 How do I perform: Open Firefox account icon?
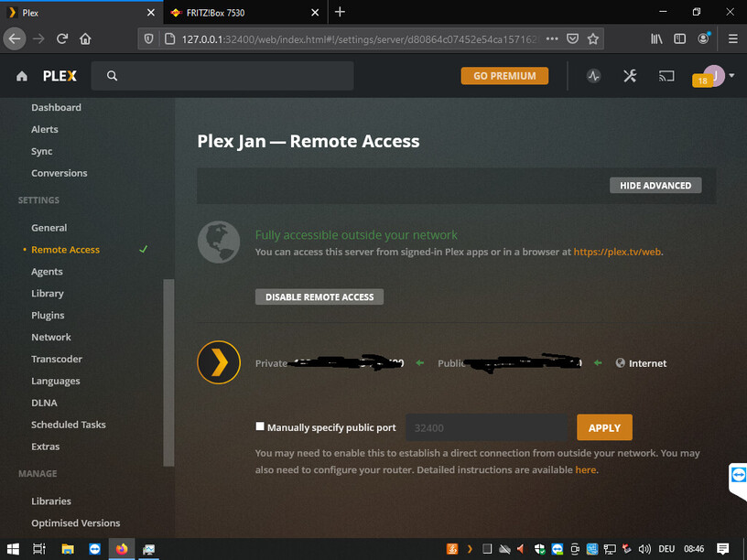tap(703, 38)
